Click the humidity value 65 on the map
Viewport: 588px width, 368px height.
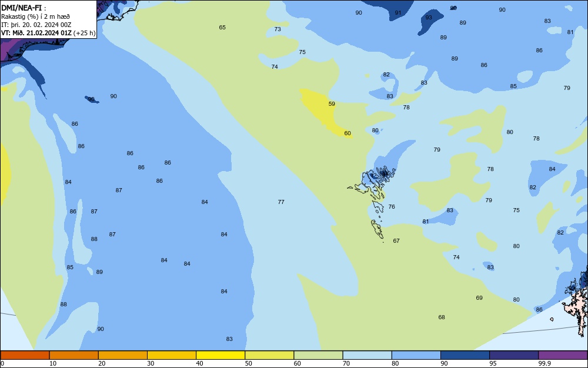pos(222,28)
